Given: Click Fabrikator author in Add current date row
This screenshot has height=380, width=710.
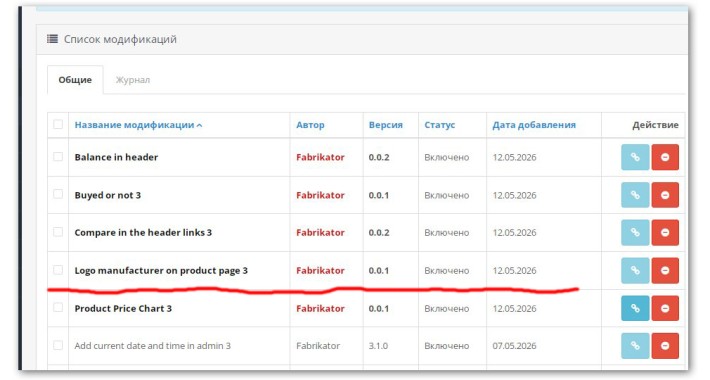Looking at the screenshot, I should (x=318, y=346).
